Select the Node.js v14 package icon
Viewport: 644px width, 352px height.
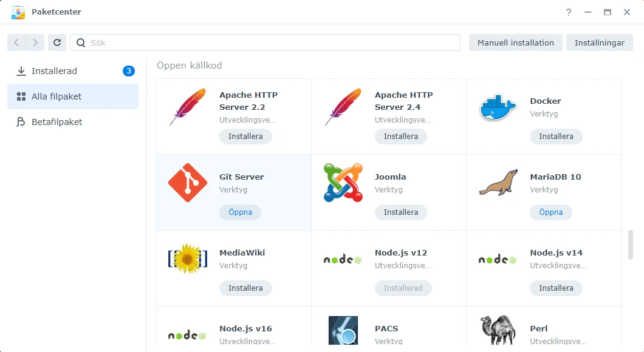[x=497, y=259]
